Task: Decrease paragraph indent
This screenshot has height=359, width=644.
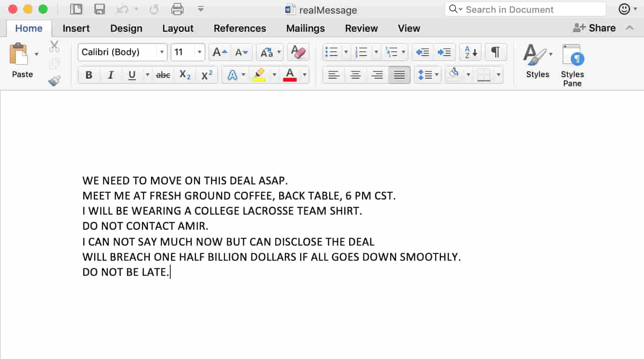Action: pyautogui.click(x=422, y=52)
